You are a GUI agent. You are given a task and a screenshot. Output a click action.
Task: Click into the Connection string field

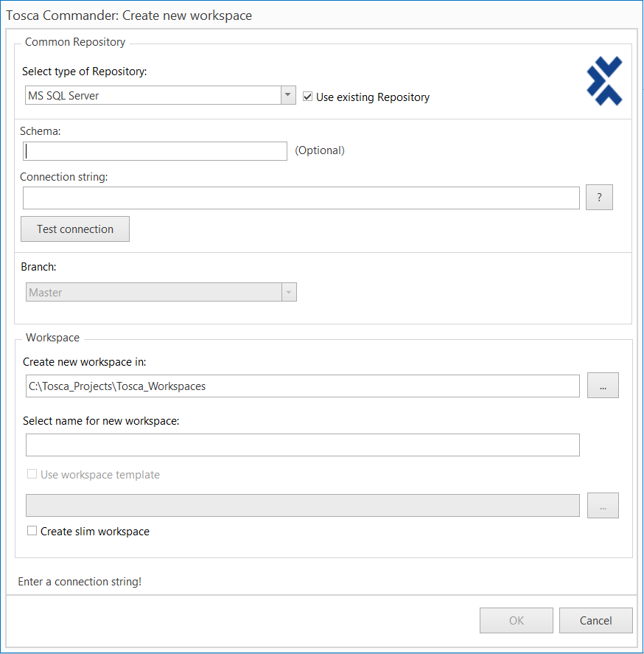301,198
